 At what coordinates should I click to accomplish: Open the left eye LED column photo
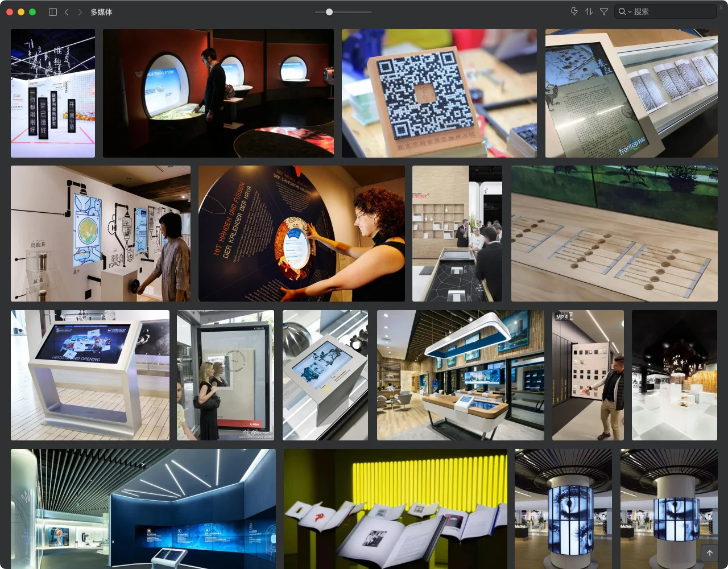coord(563,509)
